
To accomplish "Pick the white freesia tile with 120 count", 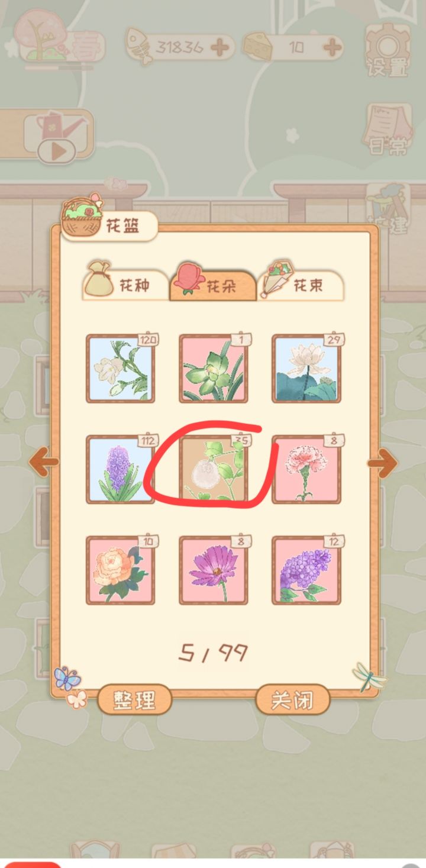I will coord(120,369).
